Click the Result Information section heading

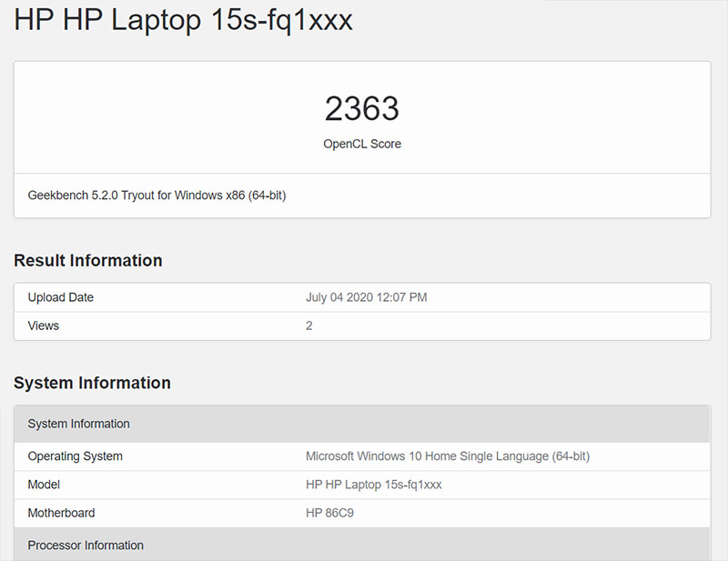pyautogui.click(x=87, y=260)
